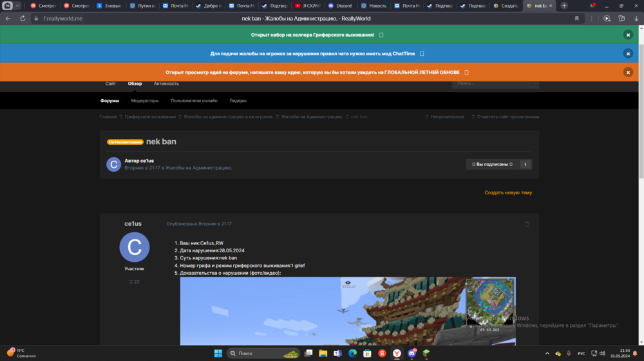
Task: Open Пользователи онлайн sub-tab
Action: pyautogui.click(x=194, y=100)
